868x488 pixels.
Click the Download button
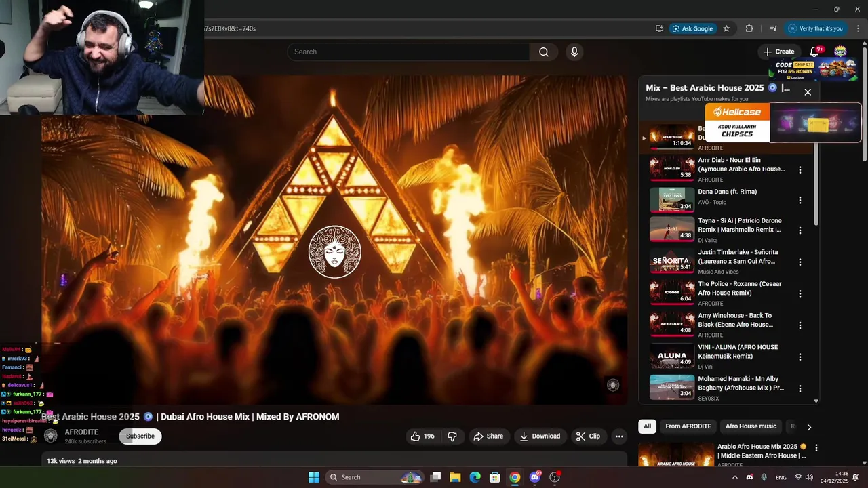point(540,436)
